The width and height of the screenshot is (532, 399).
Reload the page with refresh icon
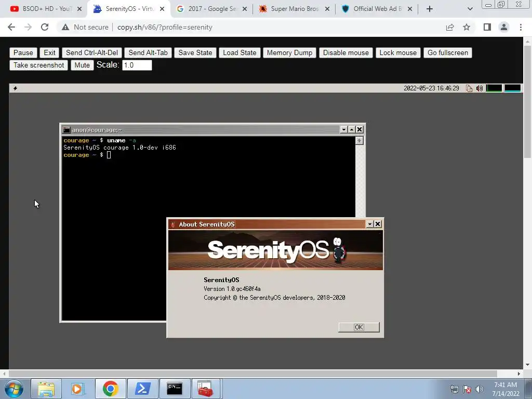pos(45,27)
